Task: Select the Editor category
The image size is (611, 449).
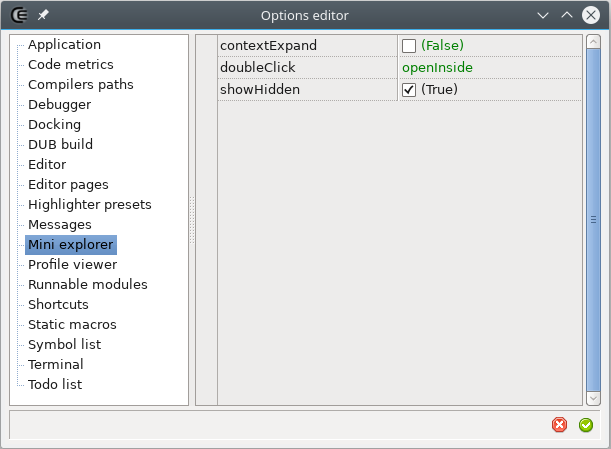Action: coord(47,165)
